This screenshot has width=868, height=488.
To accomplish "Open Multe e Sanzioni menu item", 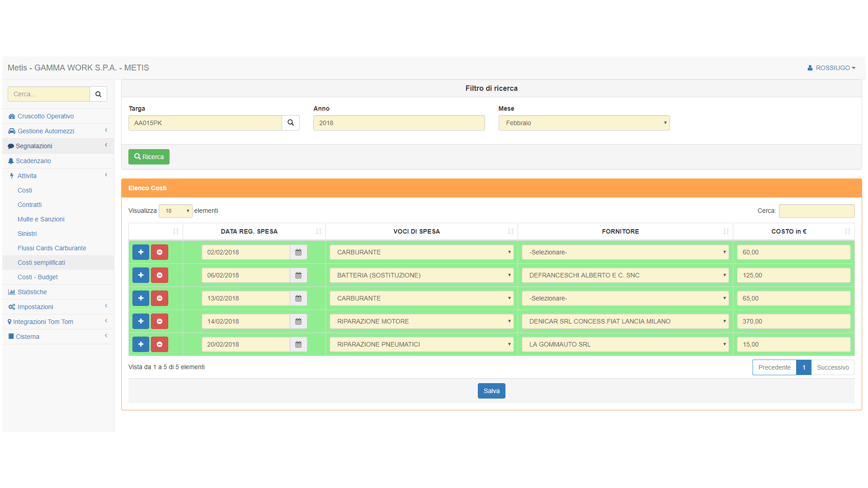I will [x=41, y=219].
